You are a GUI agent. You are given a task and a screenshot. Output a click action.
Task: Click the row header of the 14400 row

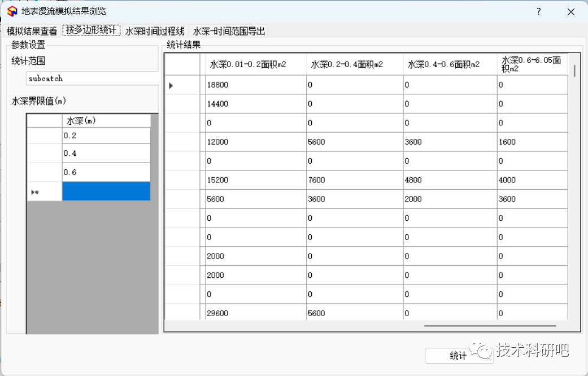[182, 104]
